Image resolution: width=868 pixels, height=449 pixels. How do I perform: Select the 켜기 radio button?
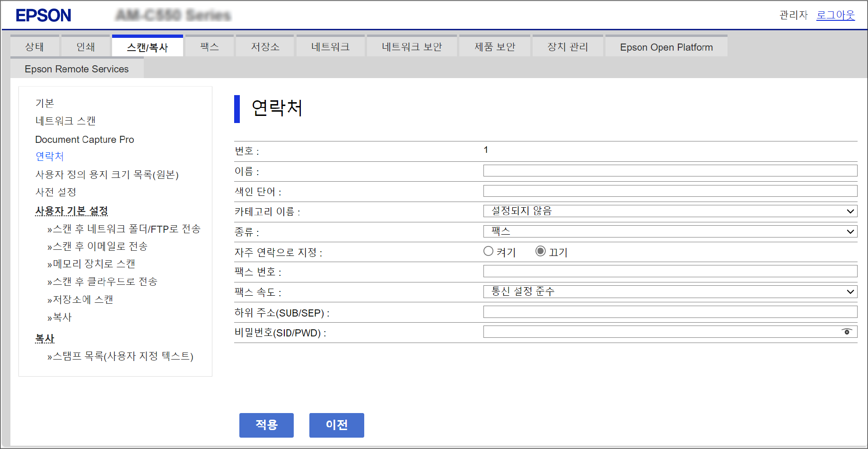(488, 251)
